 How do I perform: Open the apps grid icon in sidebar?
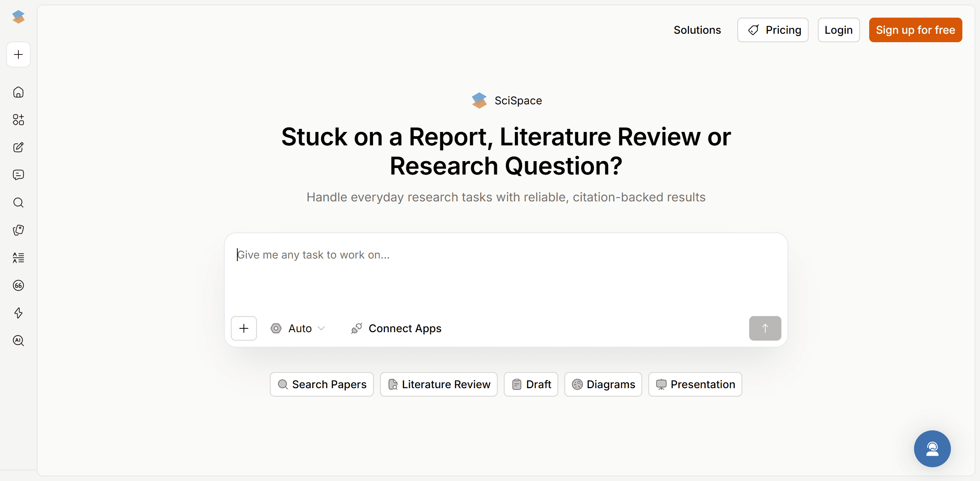(x=18, y=120)
